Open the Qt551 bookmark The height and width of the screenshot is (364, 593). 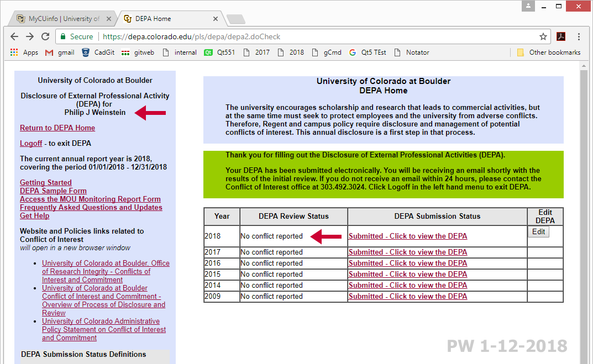coord(219,52)
